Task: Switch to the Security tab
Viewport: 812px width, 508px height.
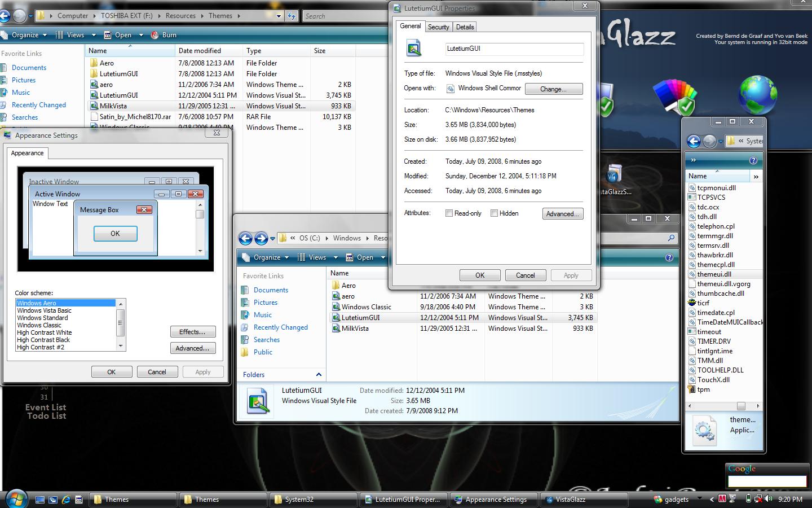Action: click(438, 27)
